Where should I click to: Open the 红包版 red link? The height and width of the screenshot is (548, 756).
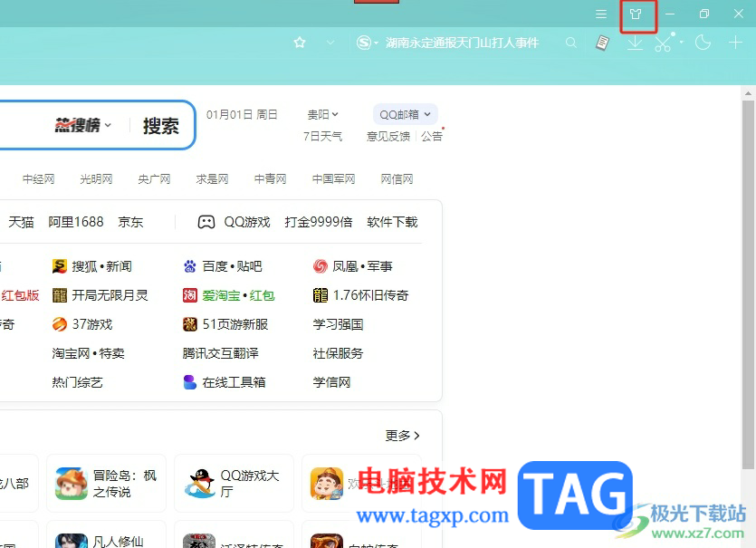pos(20,295)
